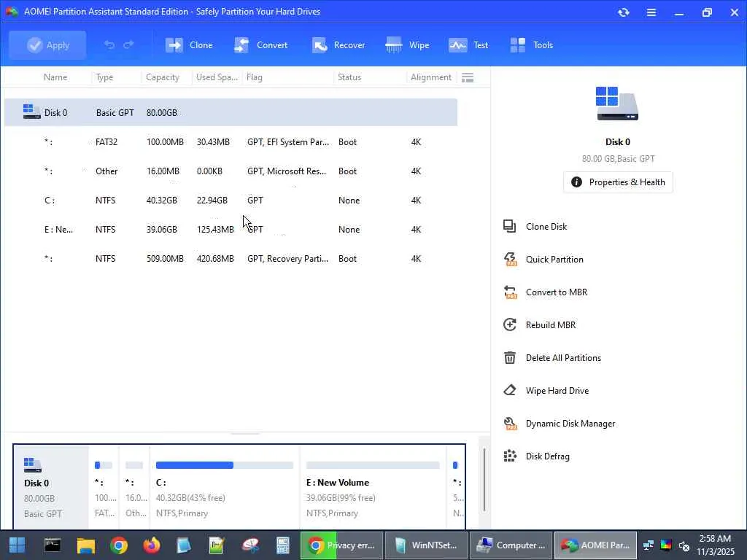Open the hamburger menu in title bar
Image resolution: width=747 pixels, height=560 pixels.
click(651, 12)
